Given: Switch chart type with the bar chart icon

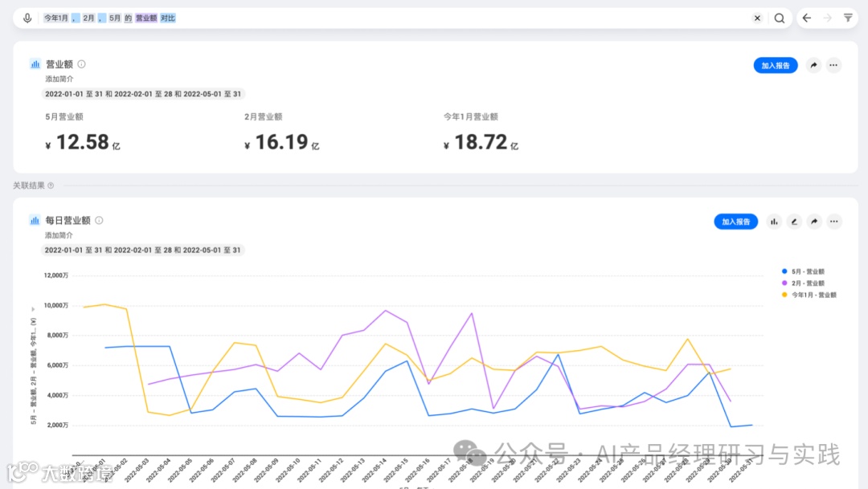Looking at the screenshot, I should tap(774, 222).
